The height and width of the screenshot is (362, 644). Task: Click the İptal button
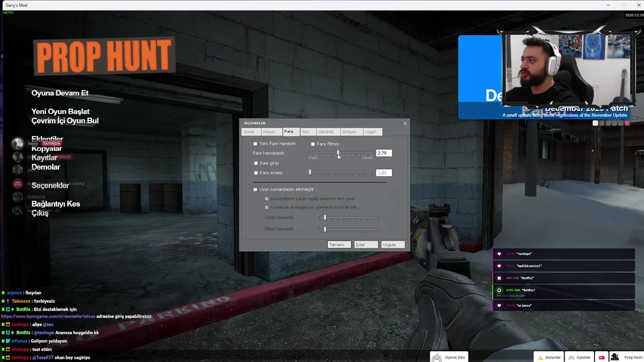click(366, 244)
